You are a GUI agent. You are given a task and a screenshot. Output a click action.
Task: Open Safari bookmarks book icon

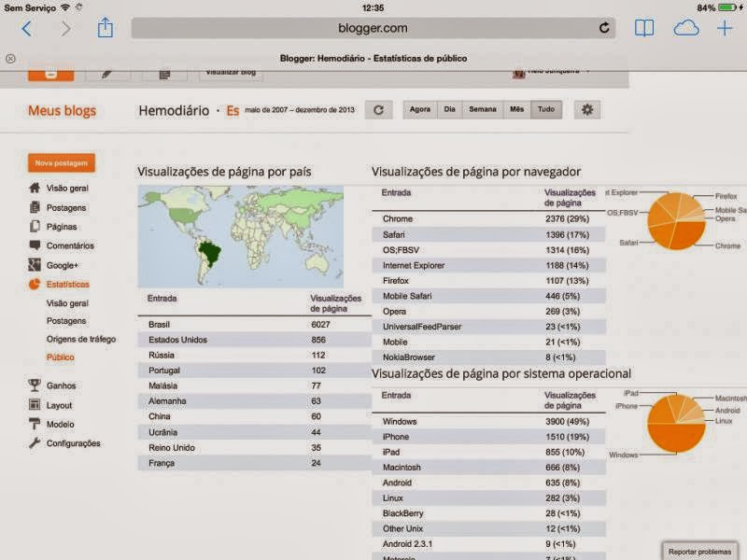pyautogui.click(x=644, y=28)
